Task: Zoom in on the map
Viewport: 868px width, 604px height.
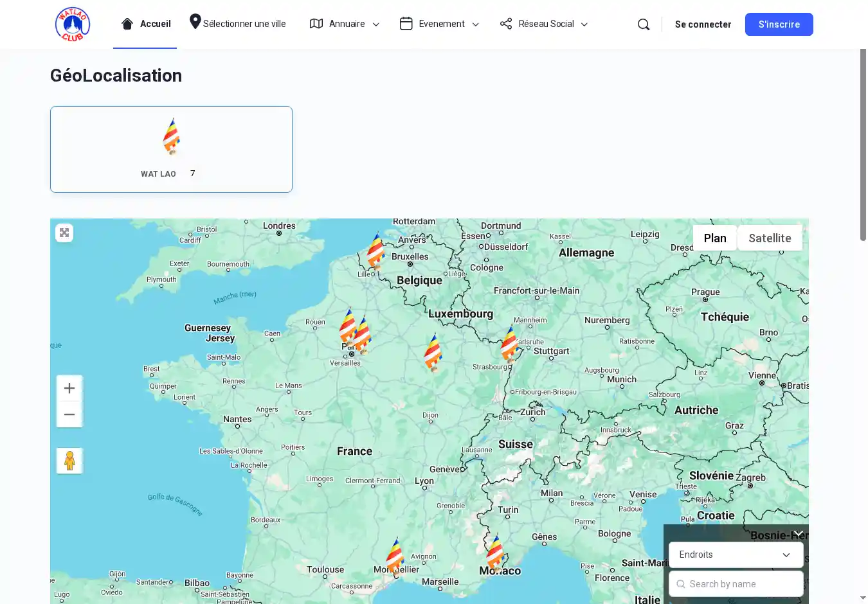Action: pos(69,388)
